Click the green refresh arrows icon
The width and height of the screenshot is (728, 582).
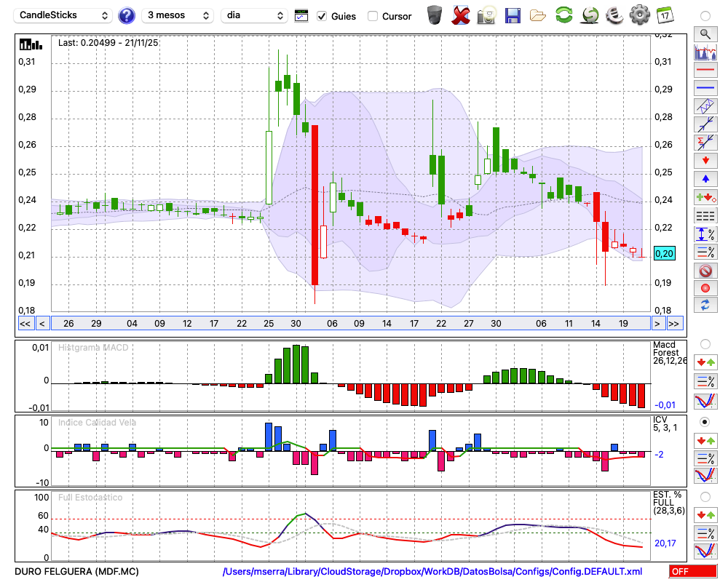[x=563, y=15]
